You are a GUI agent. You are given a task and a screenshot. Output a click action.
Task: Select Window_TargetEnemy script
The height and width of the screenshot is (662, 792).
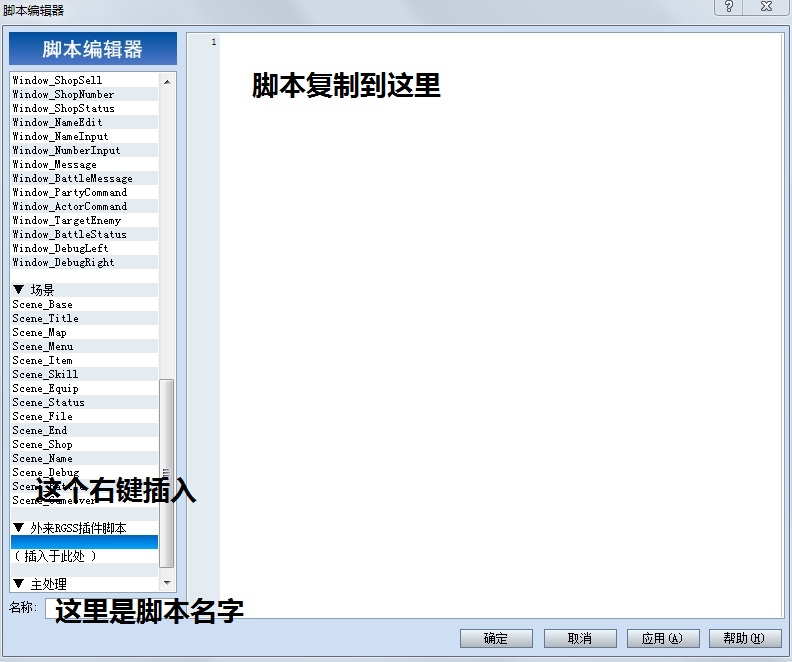click(84, 221)
